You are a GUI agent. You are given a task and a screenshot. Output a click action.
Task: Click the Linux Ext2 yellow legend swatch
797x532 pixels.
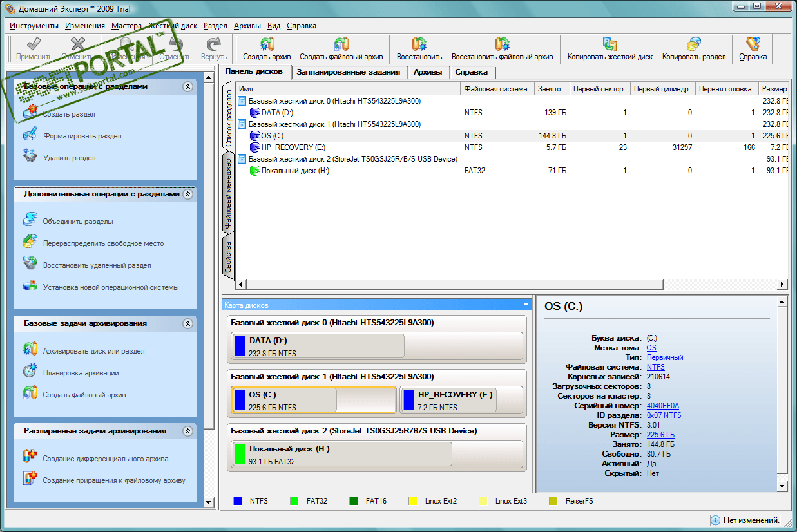413,500
